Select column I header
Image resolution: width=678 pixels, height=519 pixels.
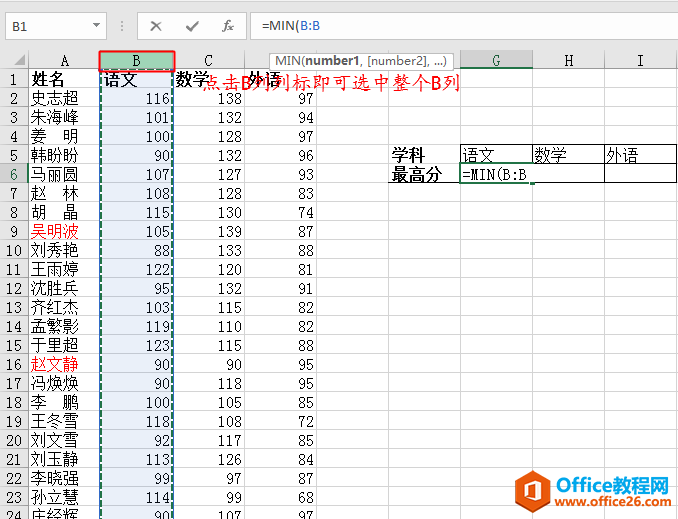(x=640, y=60)
